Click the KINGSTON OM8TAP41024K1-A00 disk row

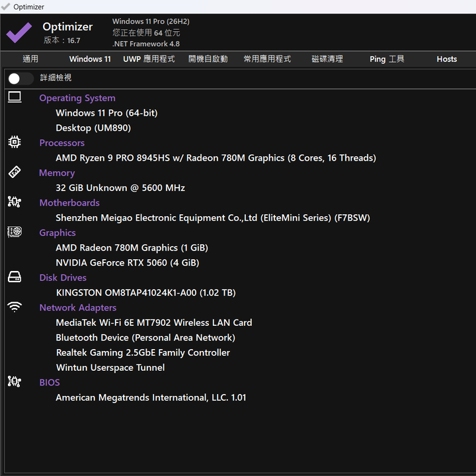click(145, 293)
